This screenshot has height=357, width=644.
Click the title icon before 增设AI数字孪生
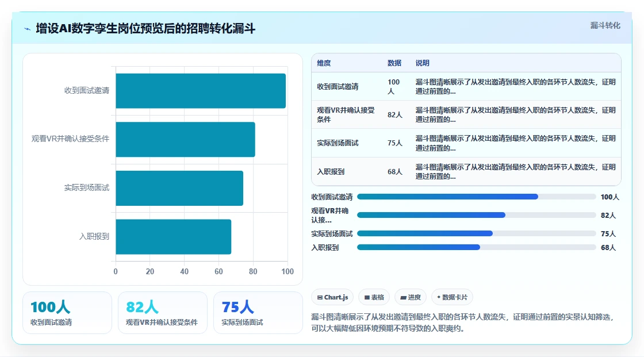coord(28,29)
